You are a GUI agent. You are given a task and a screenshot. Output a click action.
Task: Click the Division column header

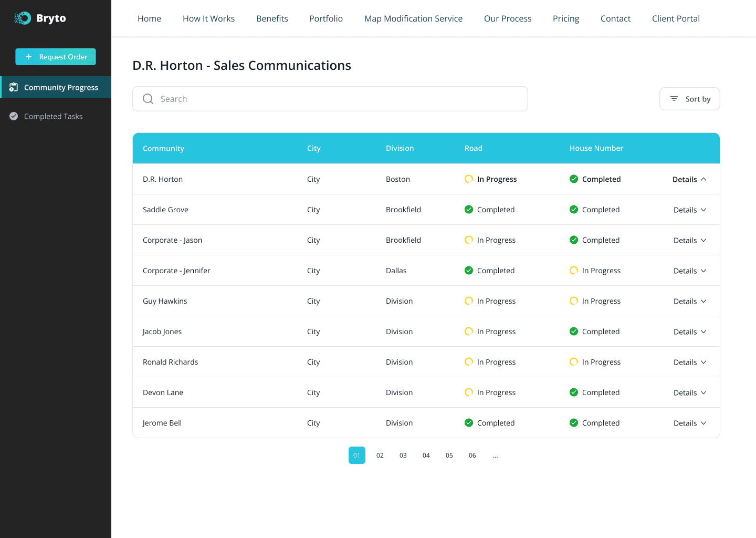[400, 148]
